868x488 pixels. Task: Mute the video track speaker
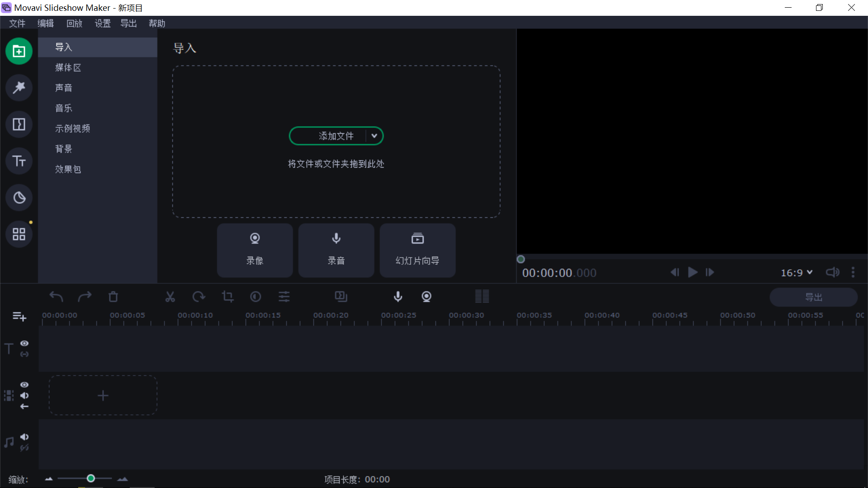tap(24, 395)
